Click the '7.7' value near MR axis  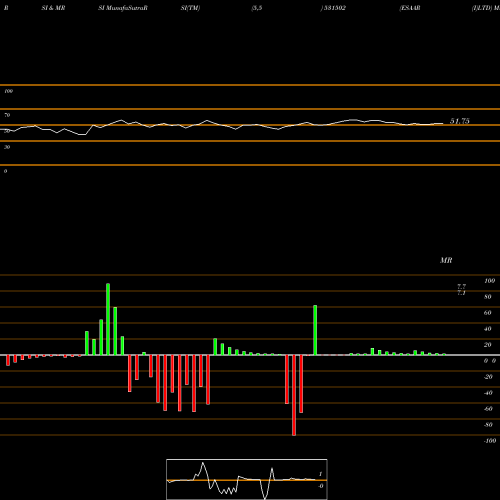click(461, 287)
